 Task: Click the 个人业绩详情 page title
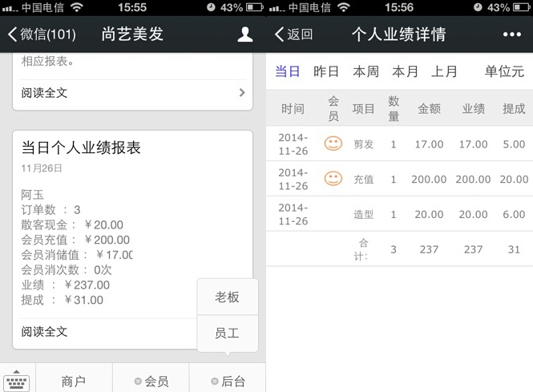tap(398, 34)
